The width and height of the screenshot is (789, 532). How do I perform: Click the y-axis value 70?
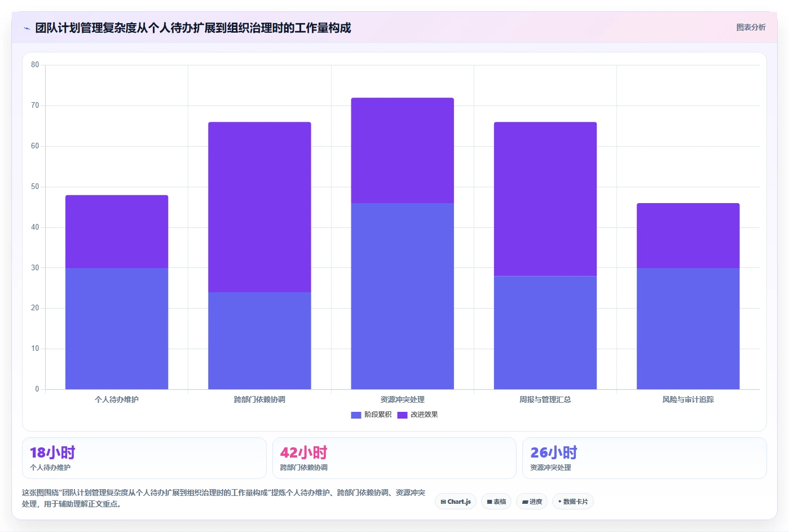[x=35, y=105]
